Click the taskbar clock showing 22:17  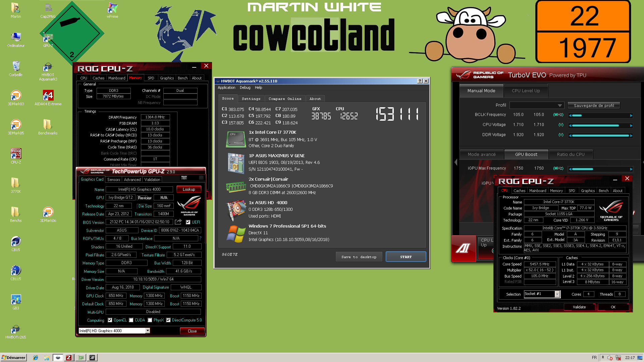630,358
